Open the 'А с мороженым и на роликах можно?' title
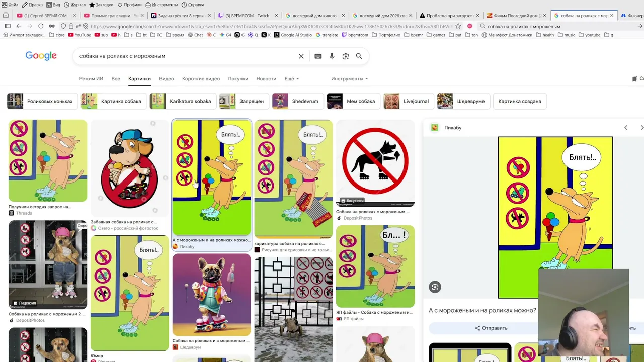 [x=482, y=311]
